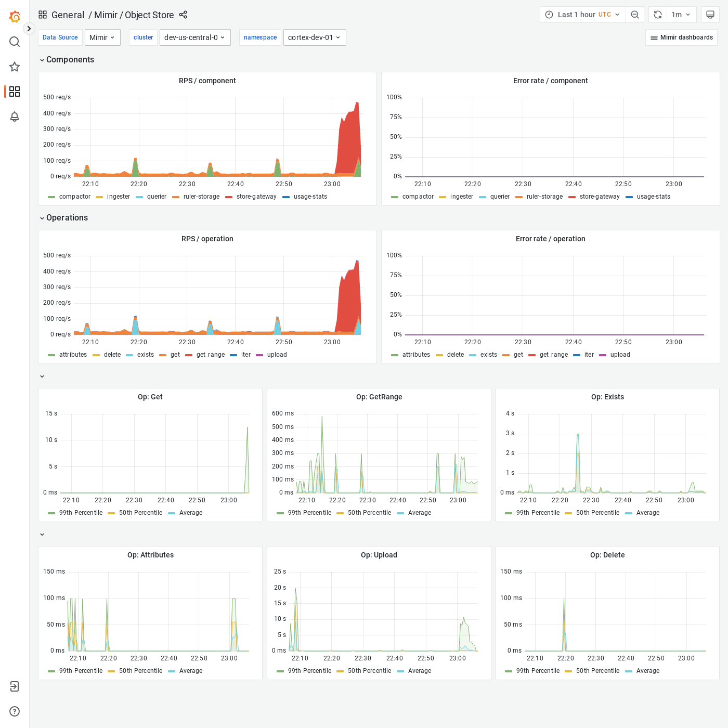Image resolution: width=728 pixels, height=728 pixels.
Task: Open Starred dashboards in the sidebar
Action: coord(15,67)
